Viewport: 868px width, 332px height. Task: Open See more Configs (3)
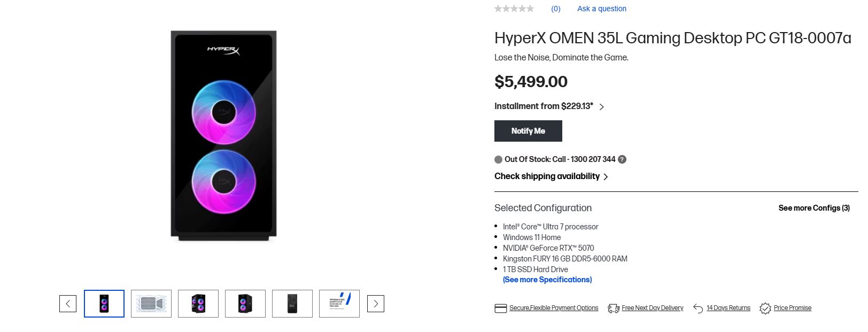coord(813,208)
